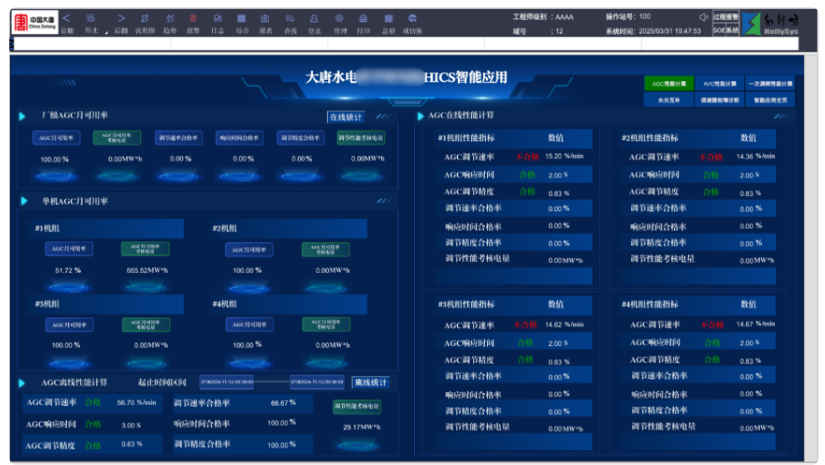
Task: Click plant-level 调节性能考核电量 green button
Action: click(x=361, y=138)
